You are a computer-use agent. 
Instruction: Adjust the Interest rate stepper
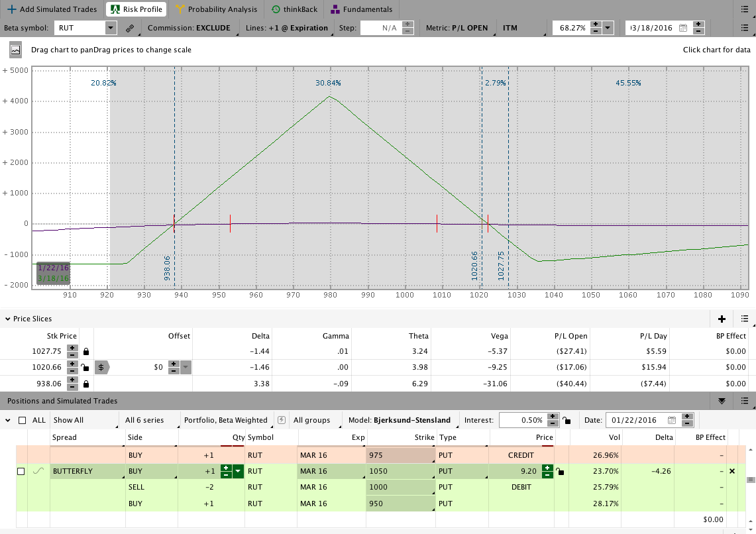coord(553,420)
